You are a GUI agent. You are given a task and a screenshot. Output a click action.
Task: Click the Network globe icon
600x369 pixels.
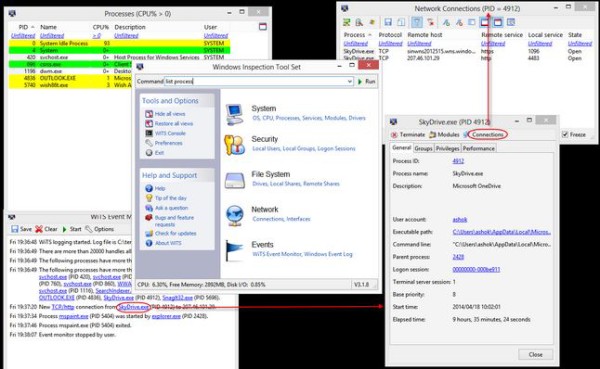click(x=235, y=216)
